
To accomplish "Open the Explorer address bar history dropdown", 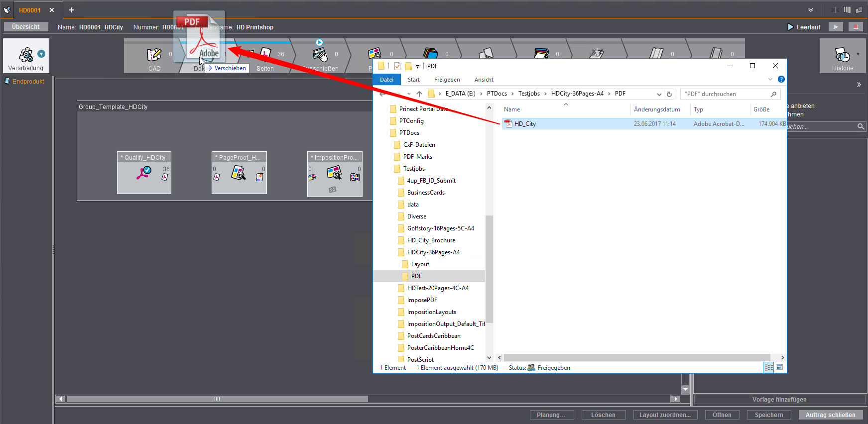I will 659,94.
